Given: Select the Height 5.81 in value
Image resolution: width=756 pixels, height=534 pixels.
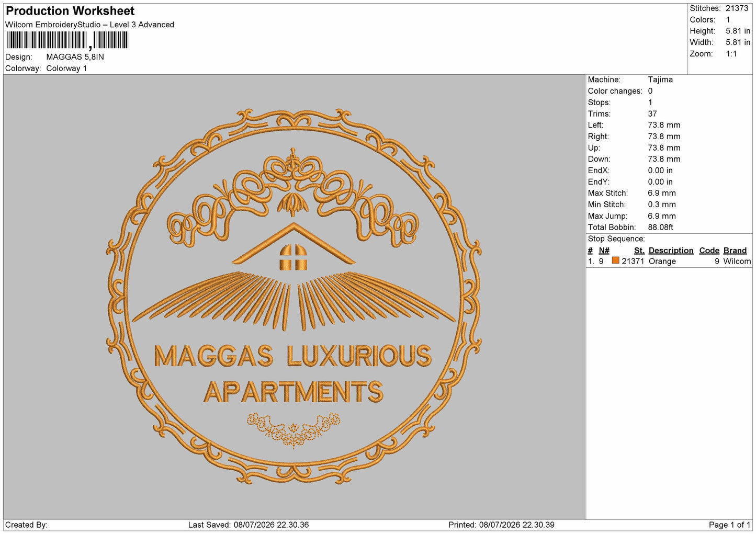Looking at the screenshot, I should pyautogui.click(x=738, y=31).
